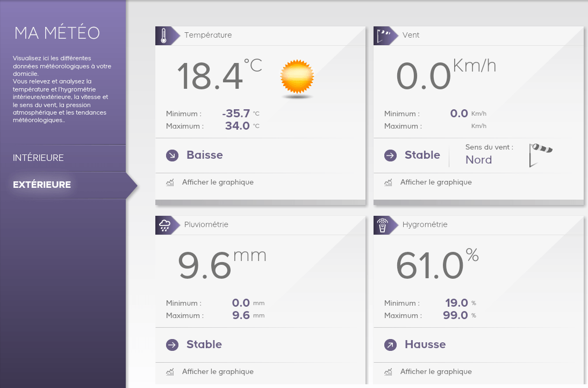Click the 9.6 mm rainfall reading
This screenshot has width=588, height=388.
coord(222,264)
